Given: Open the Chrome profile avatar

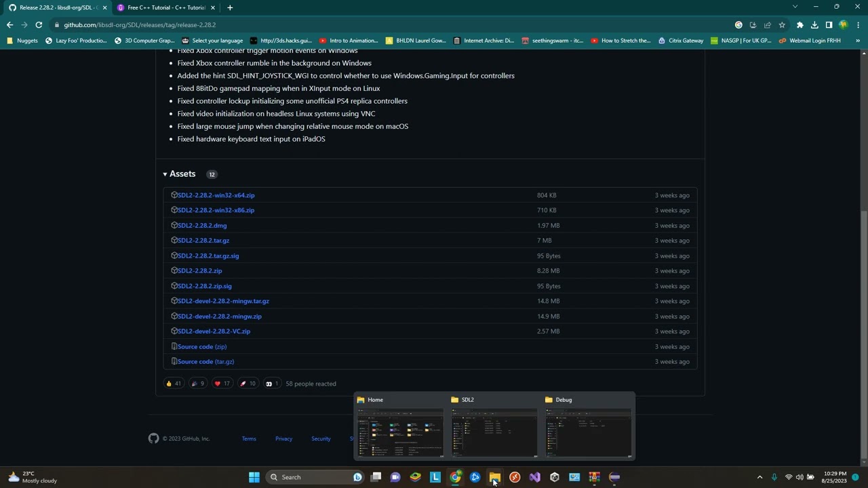Looking at the screenshot, I should pyautogui.click(x=843, y=25).
